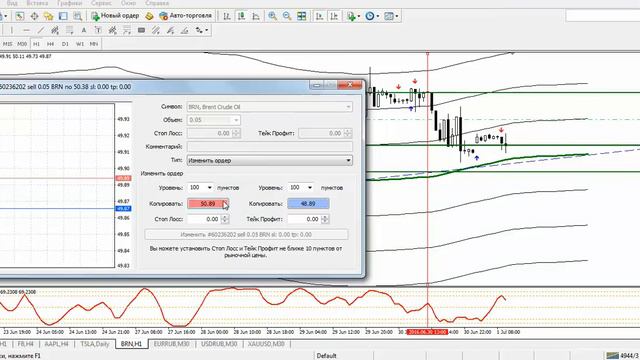
Task: Open the Navigator panel icon
Action: 49,16
